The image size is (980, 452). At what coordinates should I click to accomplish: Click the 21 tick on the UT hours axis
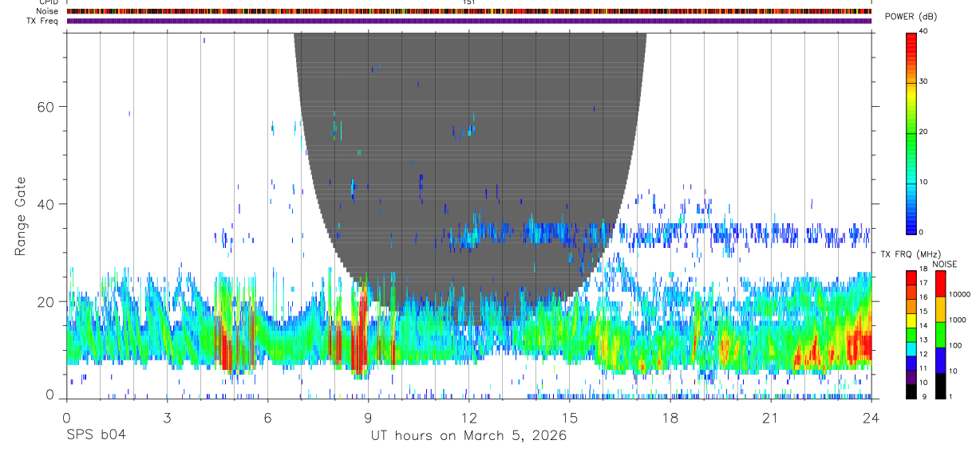[x=771, y=418]
